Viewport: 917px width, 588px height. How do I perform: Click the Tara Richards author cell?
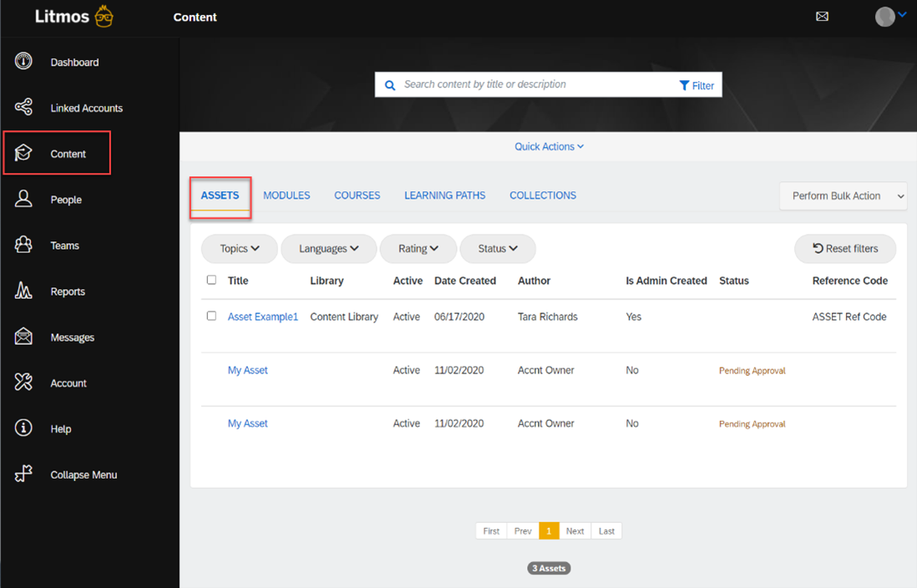547,317
